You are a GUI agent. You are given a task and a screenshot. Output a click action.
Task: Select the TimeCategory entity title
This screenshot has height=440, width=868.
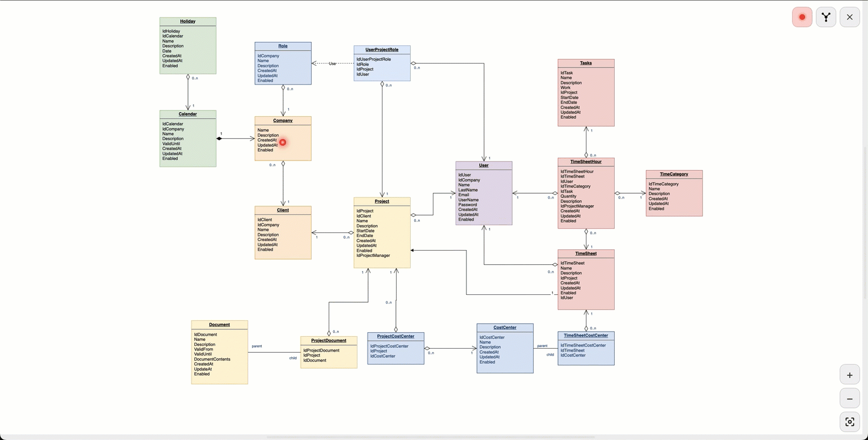(x=674, y=174)
